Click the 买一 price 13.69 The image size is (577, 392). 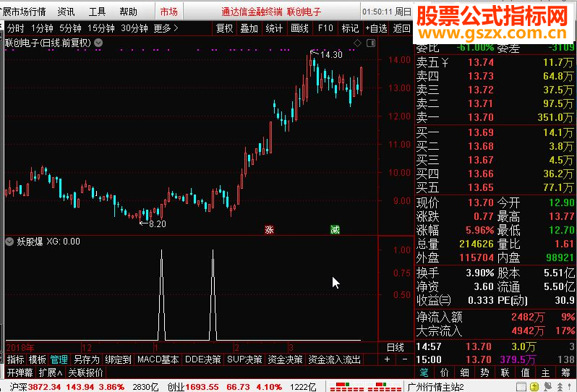pos(481,132)
